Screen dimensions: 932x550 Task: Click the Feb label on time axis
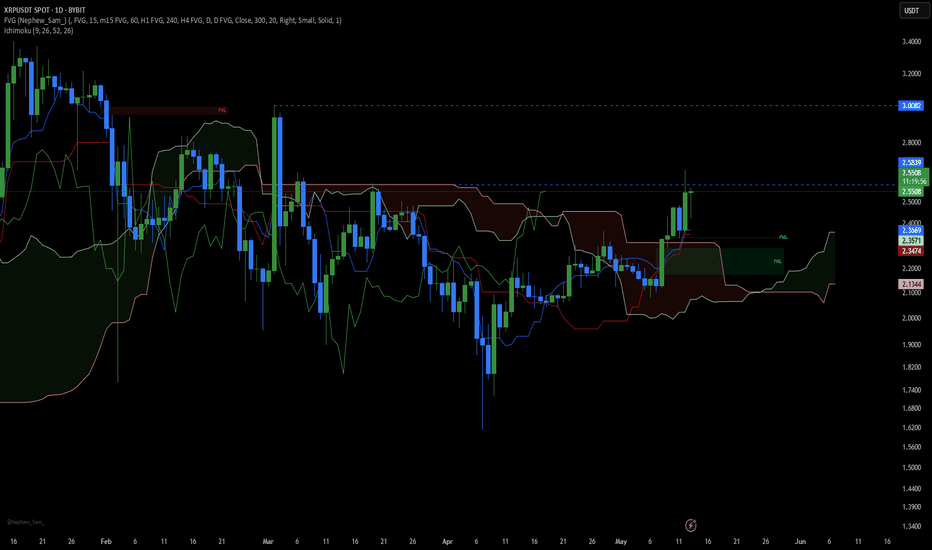click(106, 542)
